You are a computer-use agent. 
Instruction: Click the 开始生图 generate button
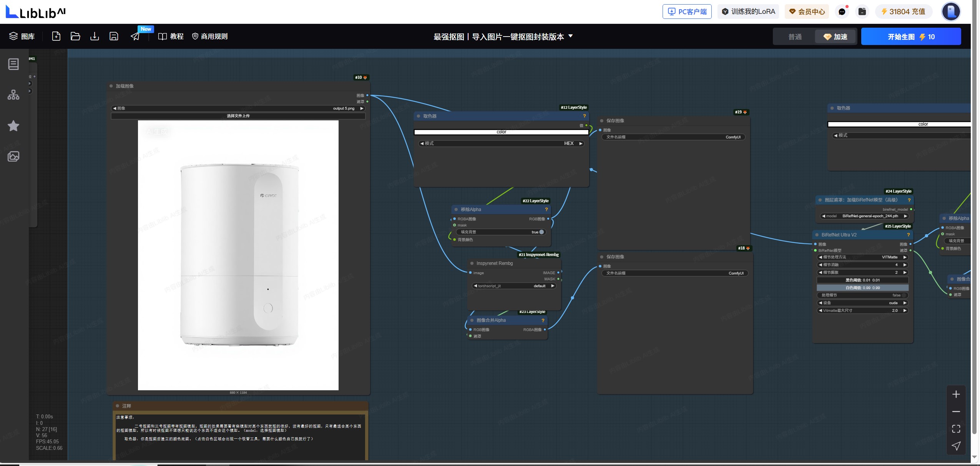[x=910, y=37]
